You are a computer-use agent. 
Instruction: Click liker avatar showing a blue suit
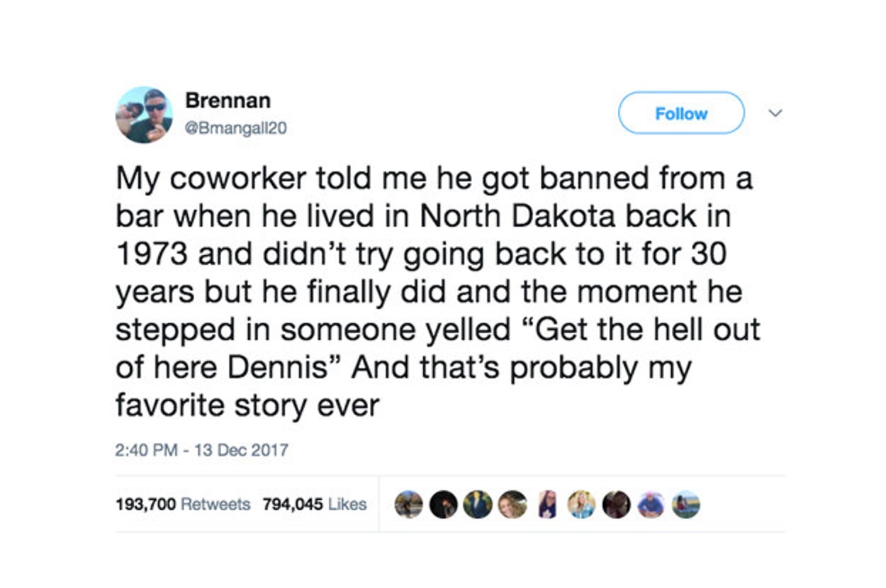pos(478,504)
